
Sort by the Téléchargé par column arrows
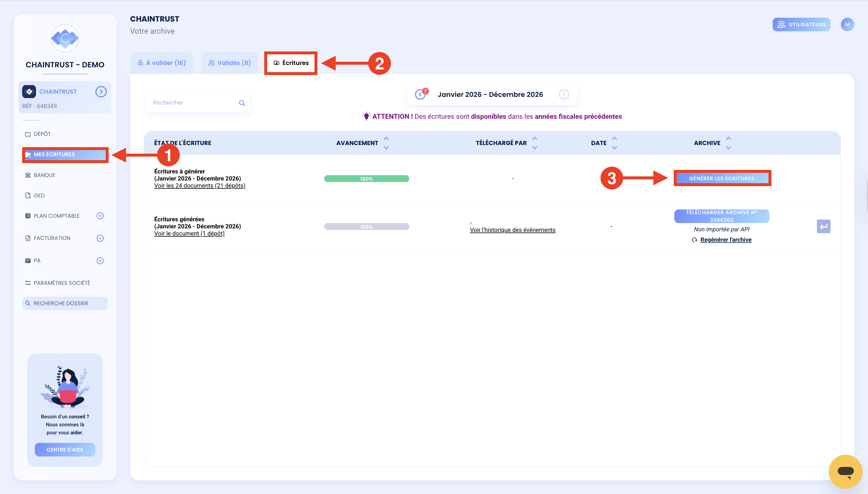tap(535, 143)
